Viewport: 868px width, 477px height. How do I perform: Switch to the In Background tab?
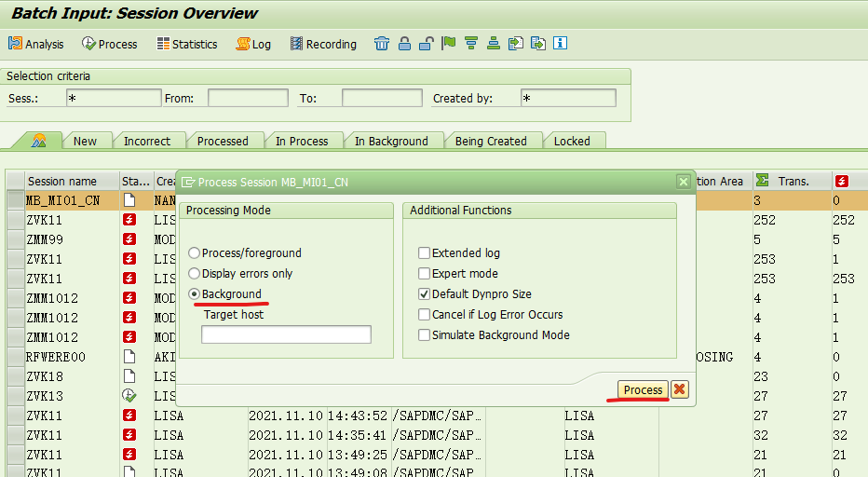click(391, 141)
